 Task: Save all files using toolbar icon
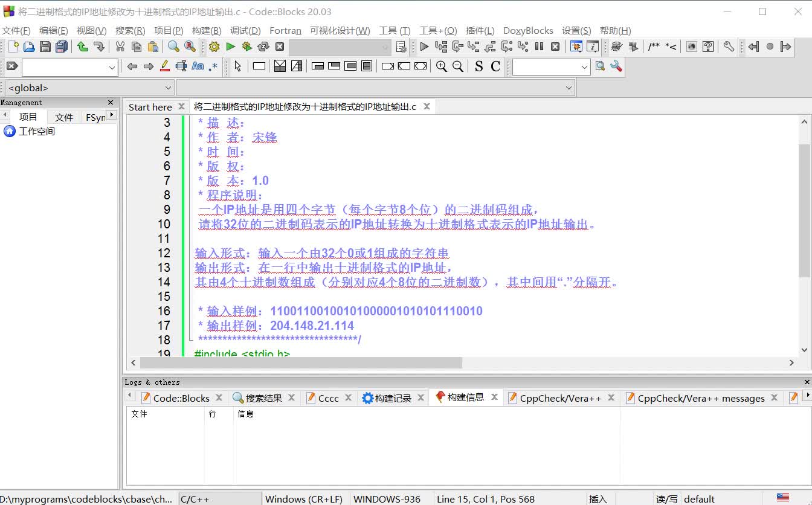pos(62,47)
